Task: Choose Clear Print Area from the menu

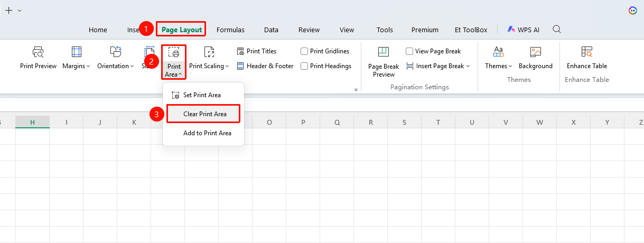Action: [203, 114]
